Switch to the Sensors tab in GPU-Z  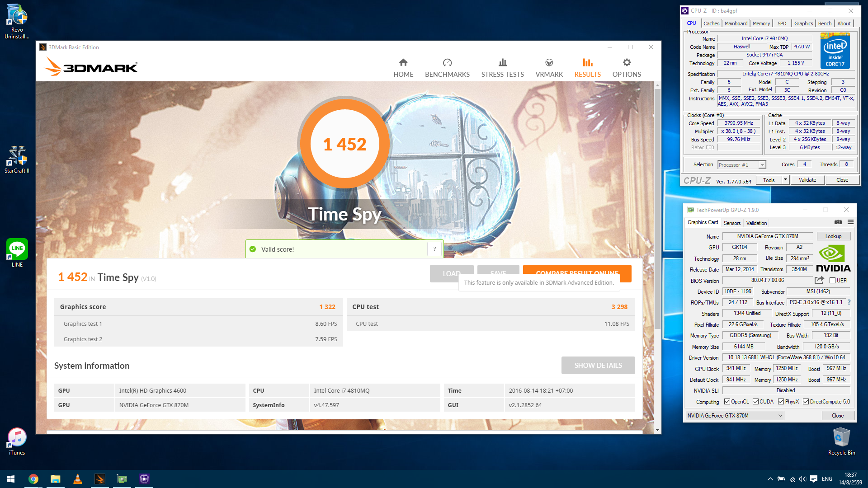(x=732, y=223)
